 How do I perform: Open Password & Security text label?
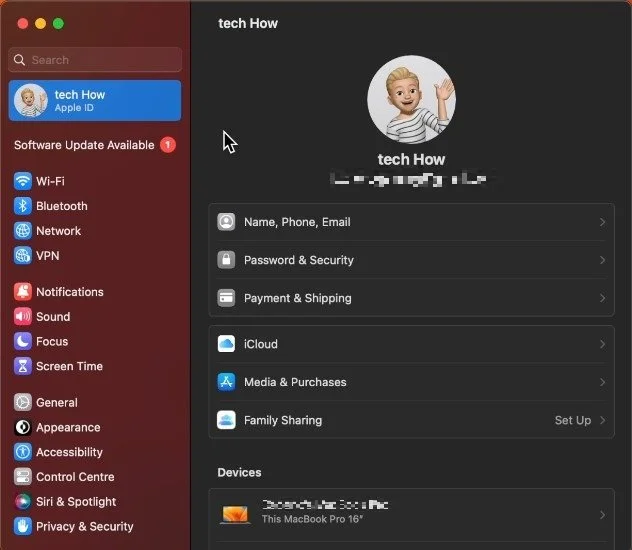(x=299, y=260)
